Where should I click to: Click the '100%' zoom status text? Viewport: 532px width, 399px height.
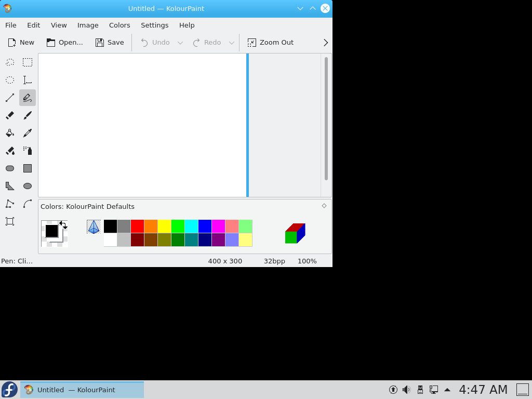click(307, 261)
